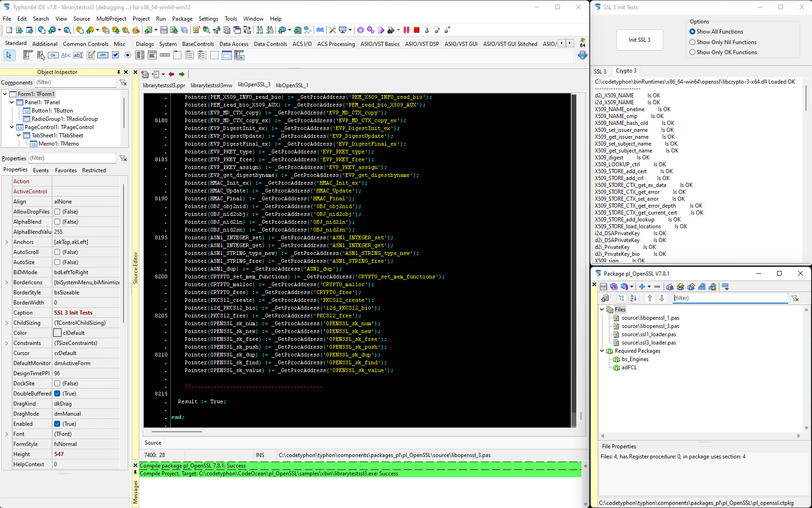Switch to the Events tab in Object Inspector

tap(41, 170)
